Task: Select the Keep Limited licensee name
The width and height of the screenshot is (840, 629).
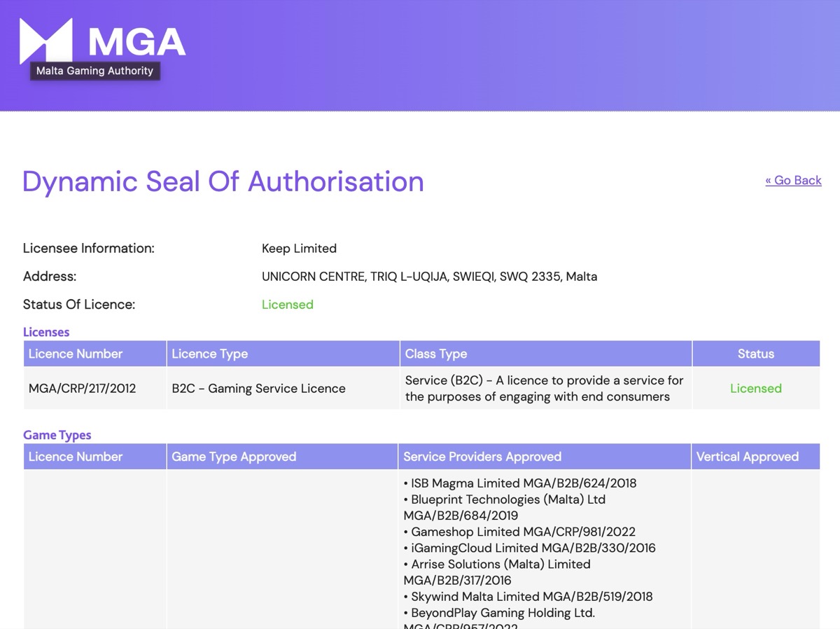Action: pos(299,248)
